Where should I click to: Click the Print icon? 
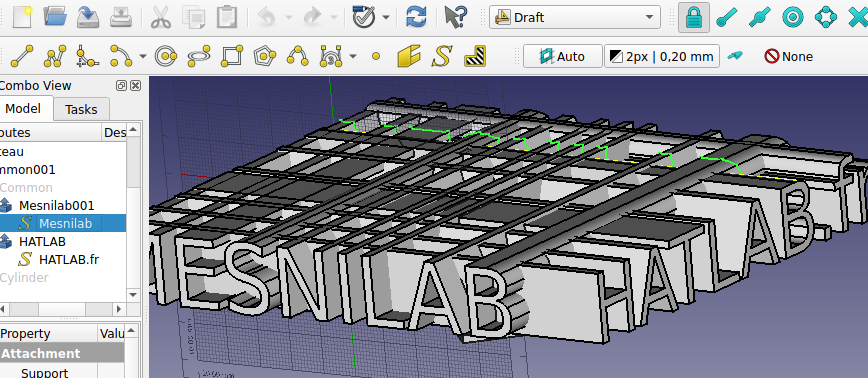pyautogui.click(x=121, y=17)
